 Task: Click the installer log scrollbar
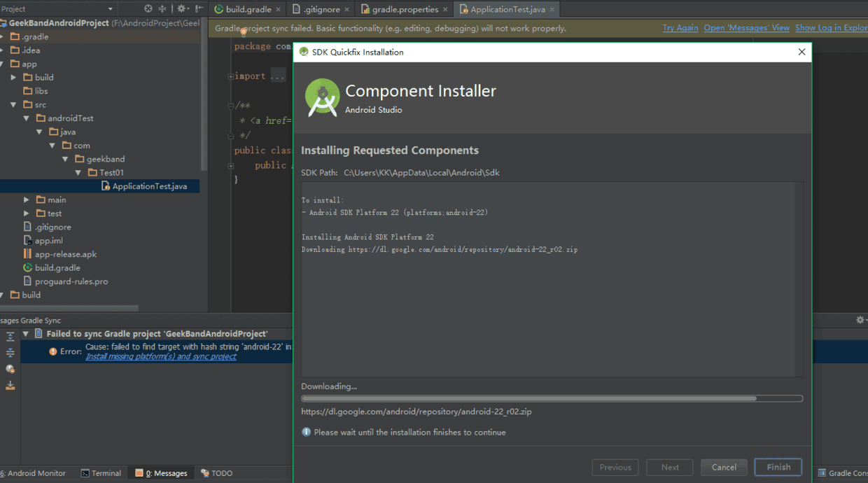(799, 280)
